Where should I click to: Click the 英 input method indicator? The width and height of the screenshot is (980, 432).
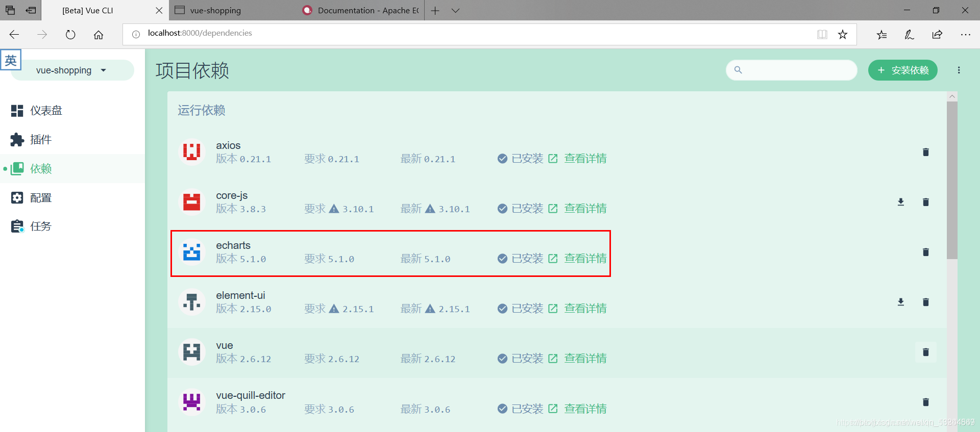(11, 60)
